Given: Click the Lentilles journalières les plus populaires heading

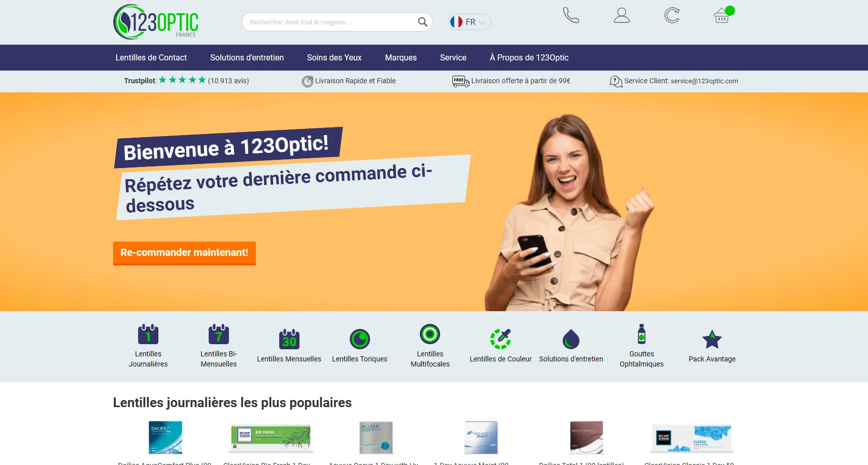Looking at the screenshot, I should [232, 403].
